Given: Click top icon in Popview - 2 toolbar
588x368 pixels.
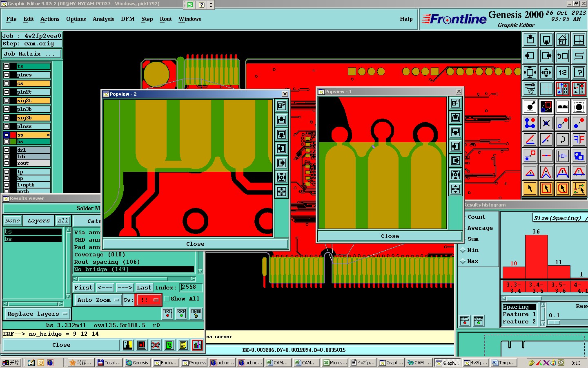Looking at the screenshot, I should 282,105.
